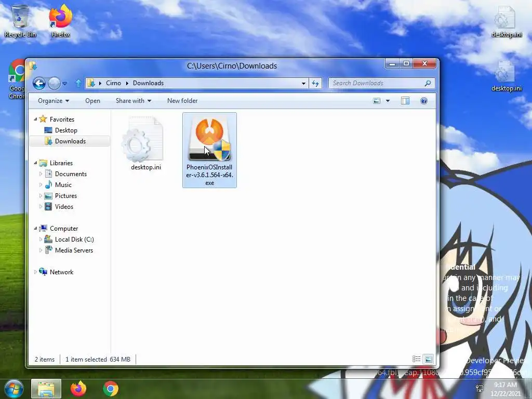Expand the Videos library
This screenshot has height=399, width=532.
pos(41,207)
